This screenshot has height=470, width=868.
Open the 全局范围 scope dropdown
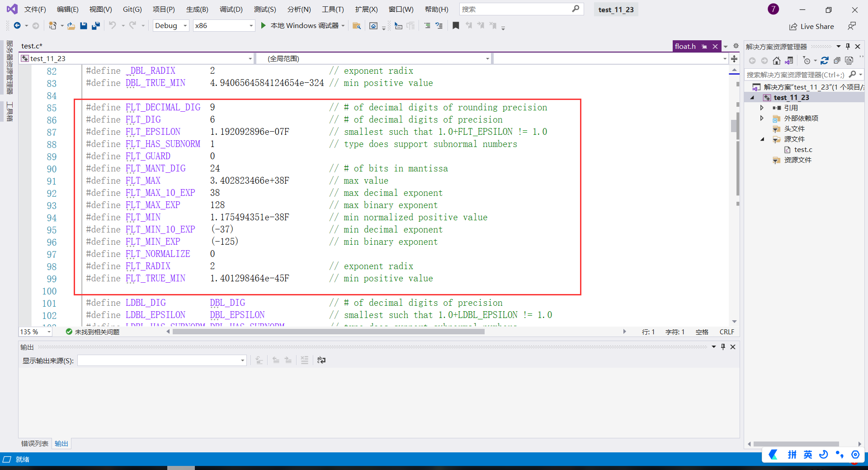click(x=374, y=59)
